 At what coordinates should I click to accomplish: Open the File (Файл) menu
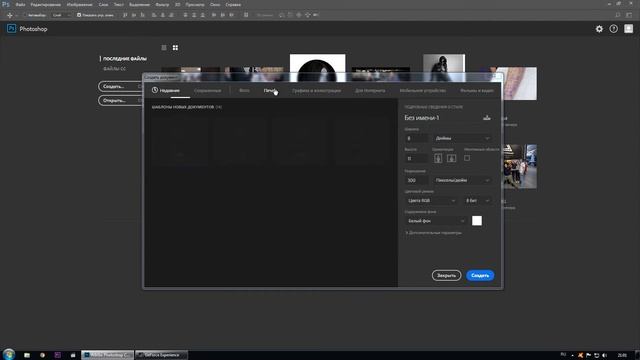click(x=20, y=4)
